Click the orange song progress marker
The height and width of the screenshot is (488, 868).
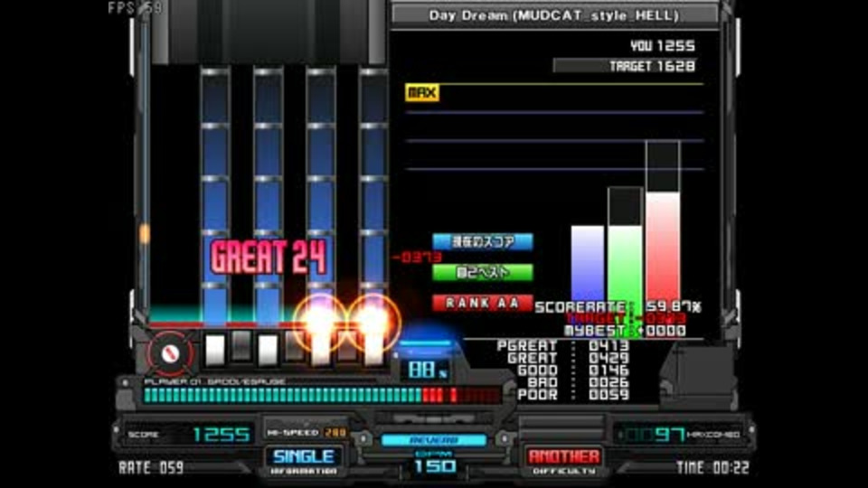click(x=145, y=234)
